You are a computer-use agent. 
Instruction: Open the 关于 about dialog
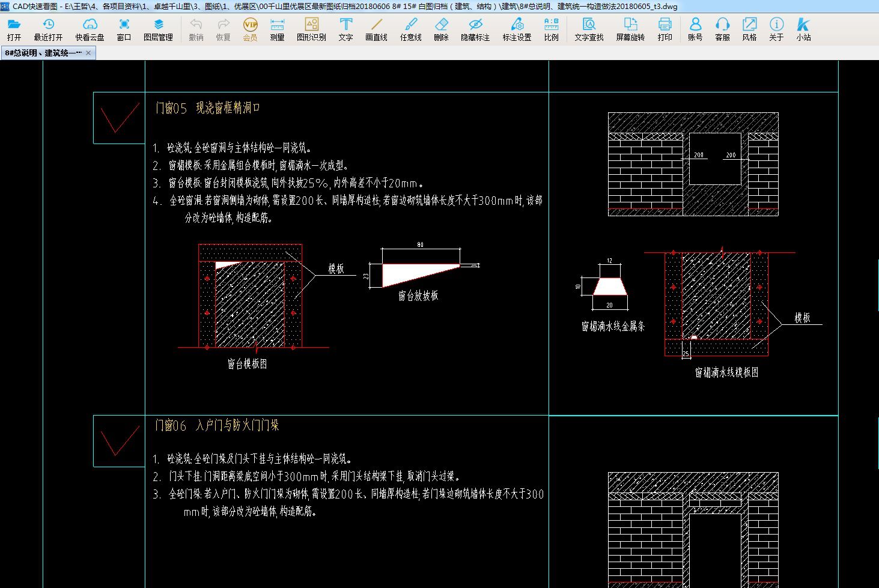pos(776,29)
